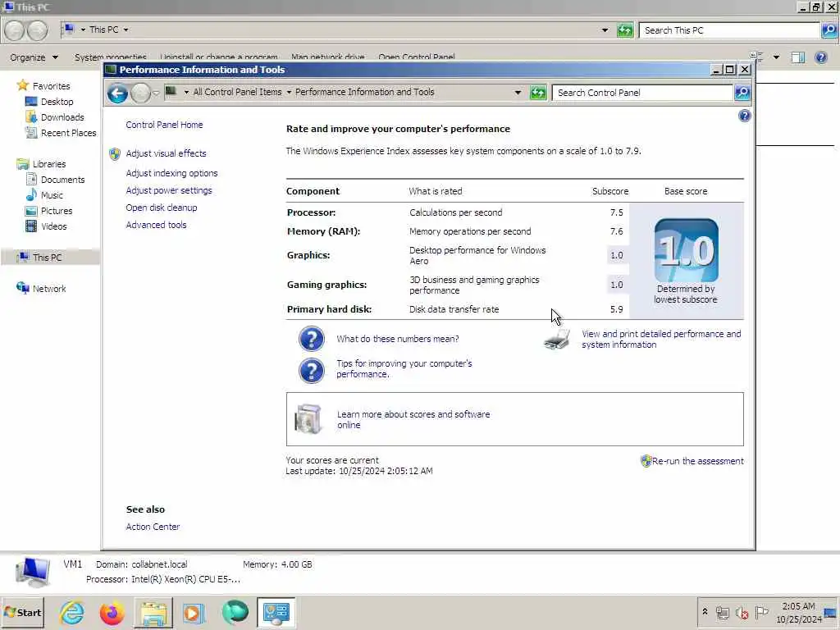This screenshot has width=840, height=630.
Task: Click question icon beside Tips for improving performance
Action: pos(311,370)
